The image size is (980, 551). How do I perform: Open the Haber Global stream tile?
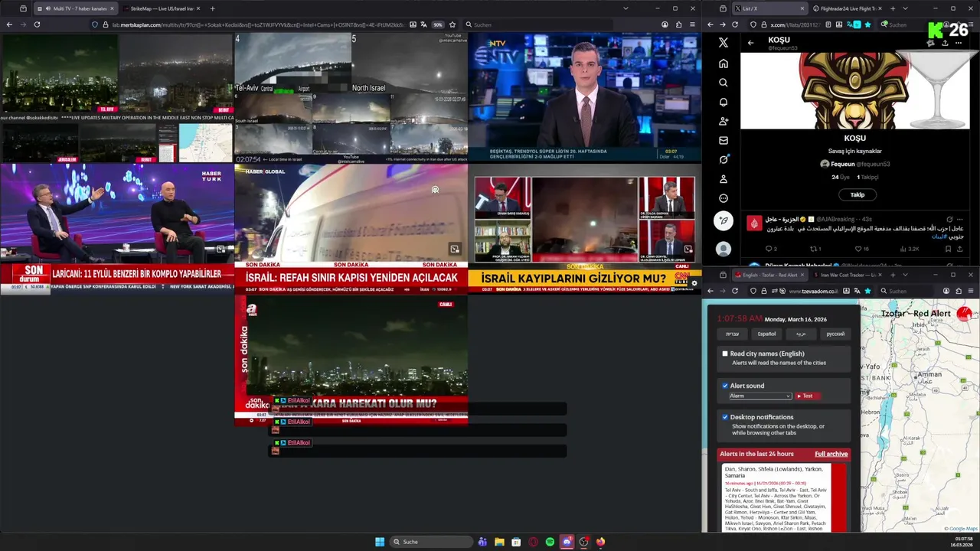pyautogui.click(x=351, y=228)
